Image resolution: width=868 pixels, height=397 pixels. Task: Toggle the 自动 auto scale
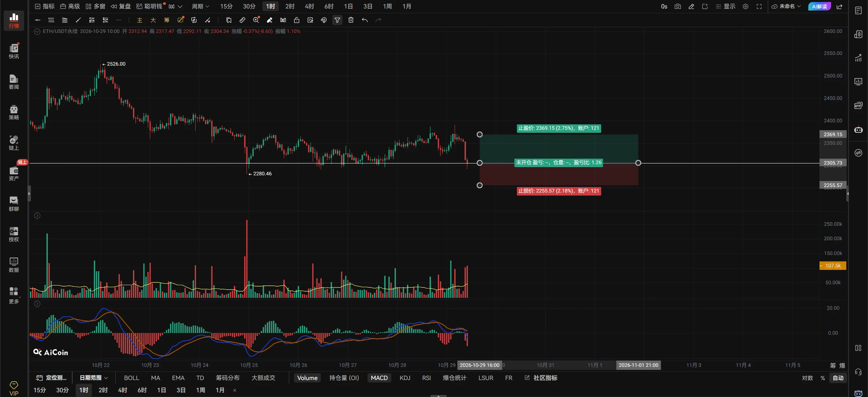838,378
